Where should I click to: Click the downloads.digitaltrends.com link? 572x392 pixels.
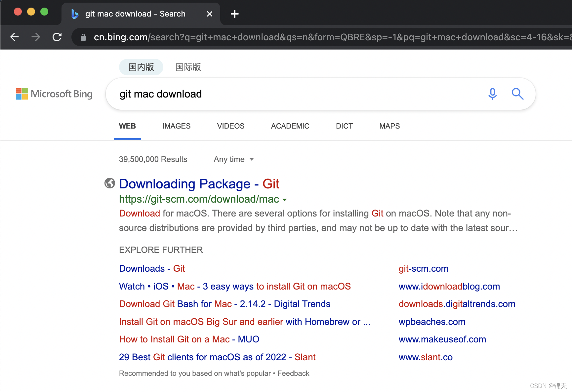click(x=457, y=304)
